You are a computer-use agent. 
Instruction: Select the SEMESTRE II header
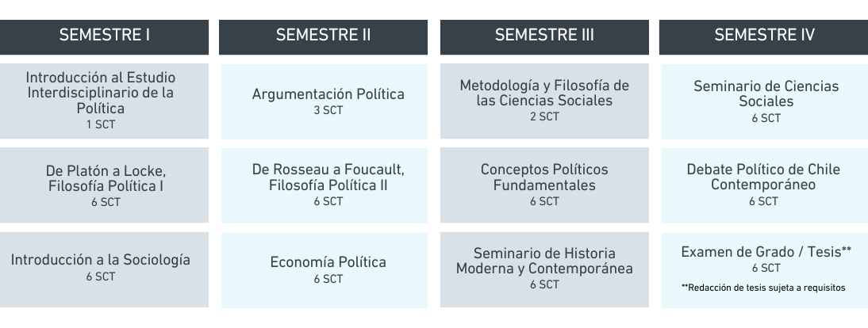(x=323, y=37)
